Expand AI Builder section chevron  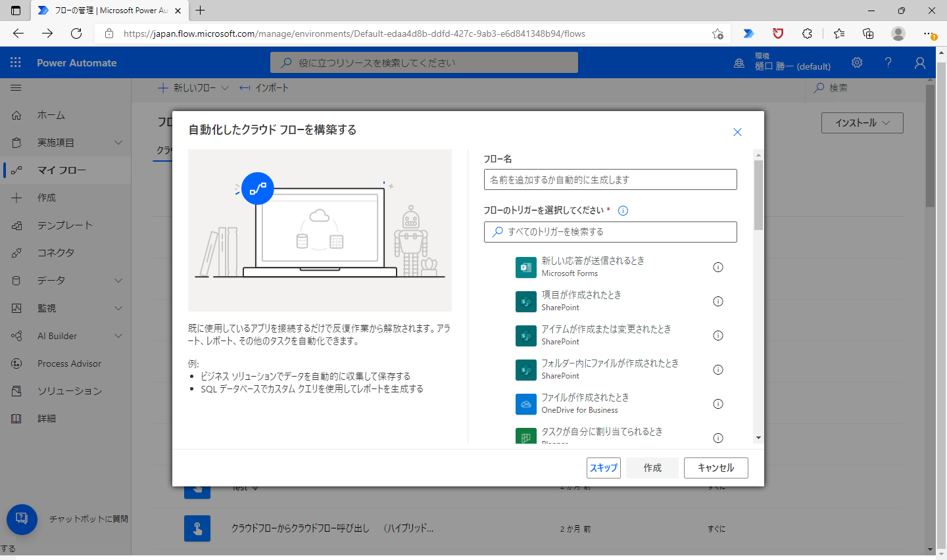pos(118,336)
